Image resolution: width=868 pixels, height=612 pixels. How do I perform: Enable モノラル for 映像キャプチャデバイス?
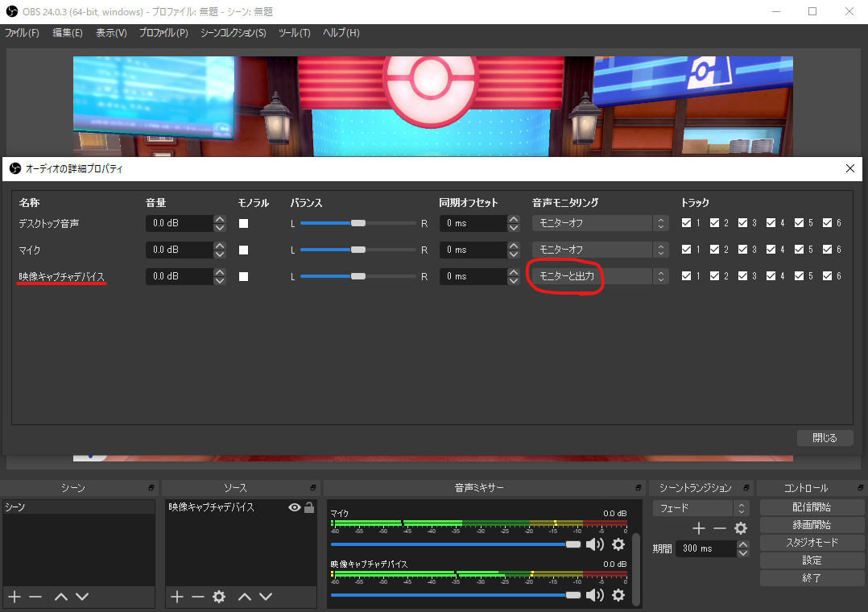pos(243,276)
